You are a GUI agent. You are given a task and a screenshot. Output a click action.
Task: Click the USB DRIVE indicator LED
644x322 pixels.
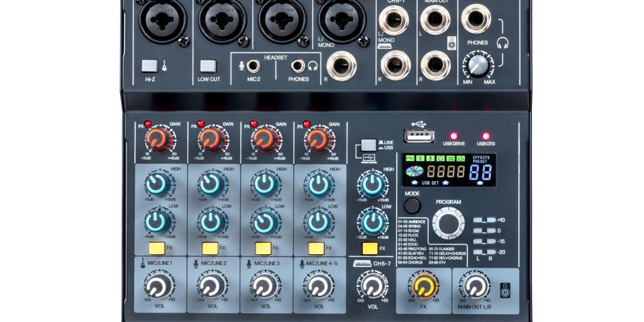point(454,136)
